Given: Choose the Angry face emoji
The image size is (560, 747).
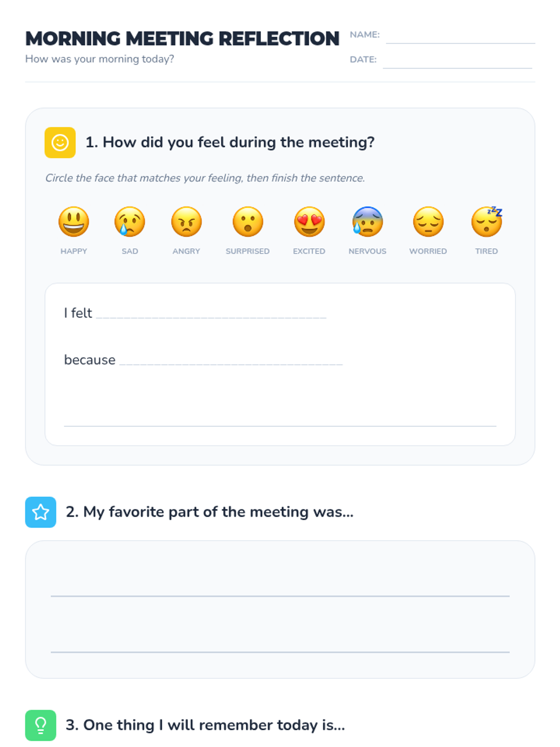Looking at the screenshot, I should pyautogui.click(x=186, y=221).
